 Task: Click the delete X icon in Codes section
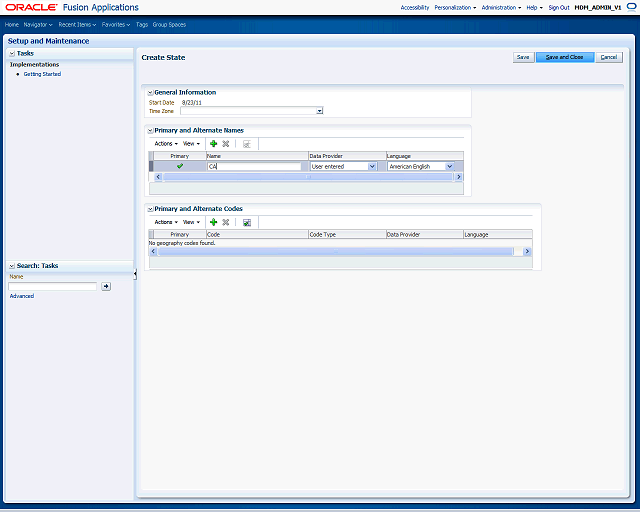[x=226, y=222]
